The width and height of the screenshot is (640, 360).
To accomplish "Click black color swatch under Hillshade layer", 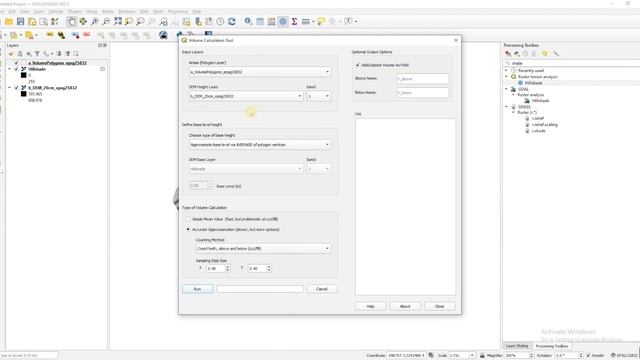I will [24, 75].
